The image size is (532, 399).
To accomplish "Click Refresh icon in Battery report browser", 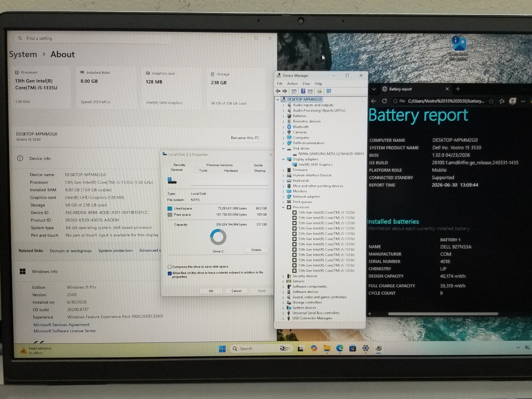I will (384, 101).
